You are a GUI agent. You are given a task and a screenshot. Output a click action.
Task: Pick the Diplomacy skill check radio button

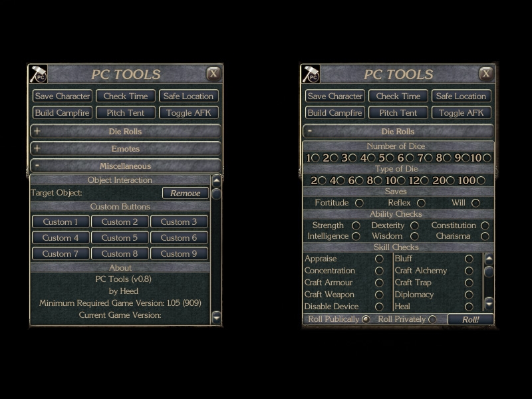click(x=469, y=295)
